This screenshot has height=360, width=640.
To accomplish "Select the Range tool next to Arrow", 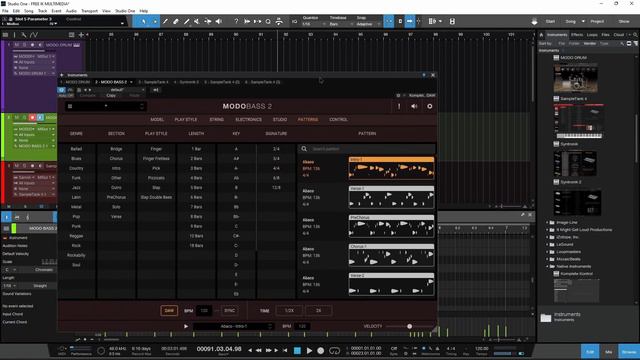I will [155, 21].
